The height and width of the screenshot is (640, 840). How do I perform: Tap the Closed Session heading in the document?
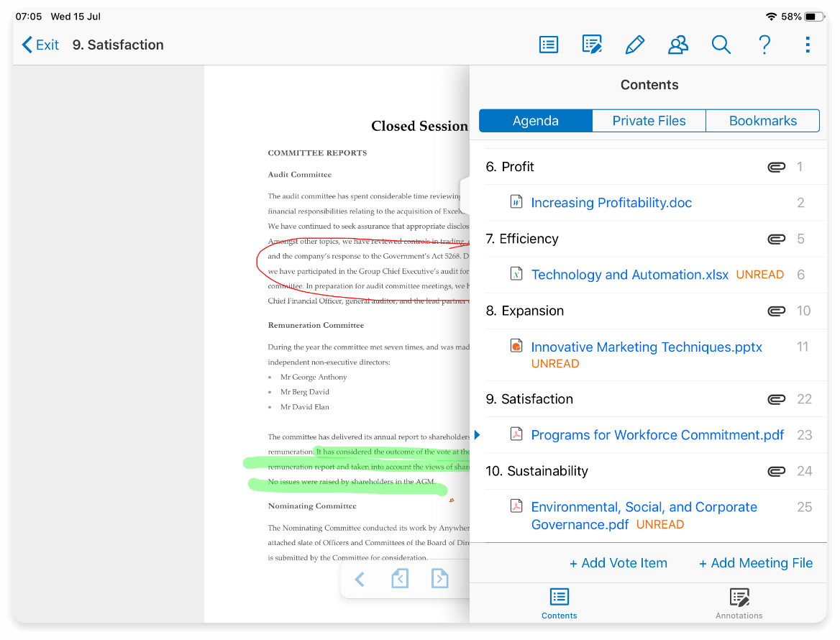click(x=419, y=127)
